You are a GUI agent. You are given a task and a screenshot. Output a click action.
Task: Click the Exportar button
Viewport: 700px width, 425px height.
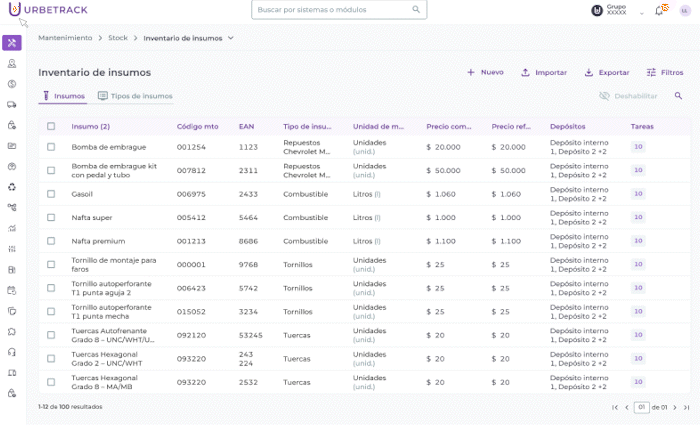(607, 72)
